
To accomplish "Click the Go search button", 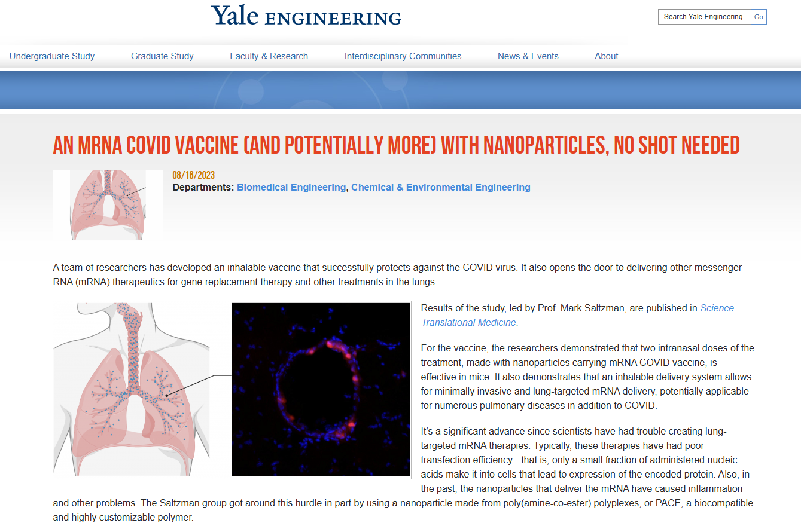I will pos(759,17).
